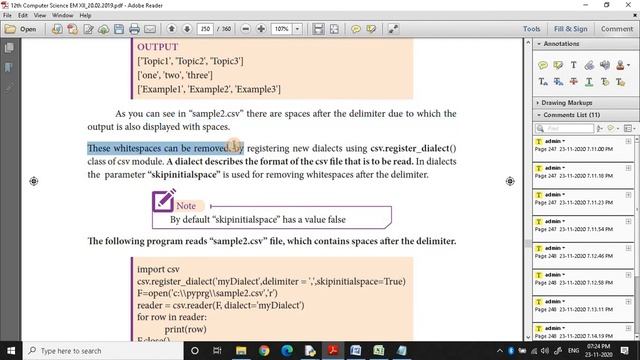Open bookmarks panel in left sidebar

point(9,67)
